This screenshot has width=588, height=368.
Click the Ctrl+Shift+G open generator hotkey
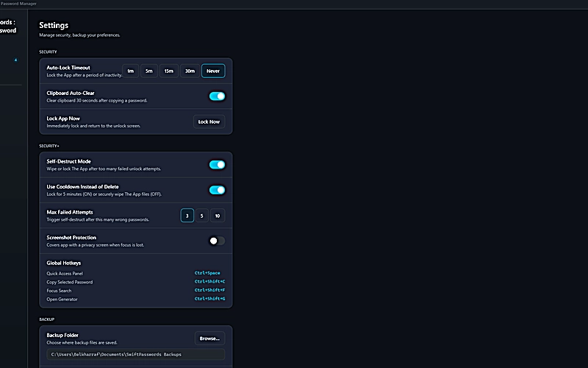point(209,299)
